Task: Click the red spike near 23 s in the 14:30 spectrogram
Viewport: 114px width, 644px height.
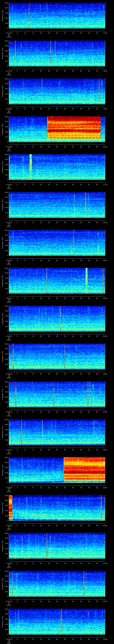Action: [47, 546]
